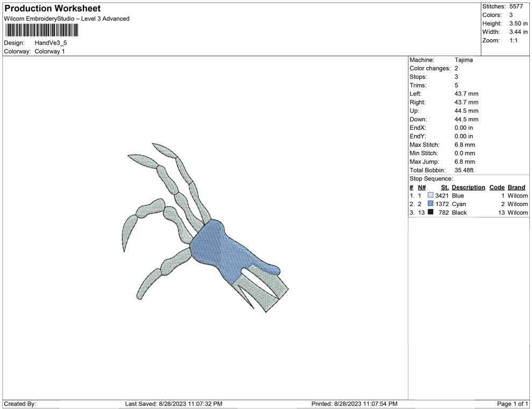Click the Total Bobbin value 35.48ft
This screenshot has width=532, height=409.
coord(464,170)
